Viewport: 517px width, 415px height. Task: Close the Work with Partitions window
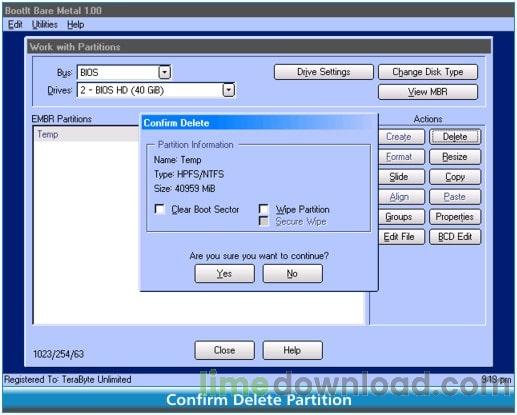pos(224,350)
